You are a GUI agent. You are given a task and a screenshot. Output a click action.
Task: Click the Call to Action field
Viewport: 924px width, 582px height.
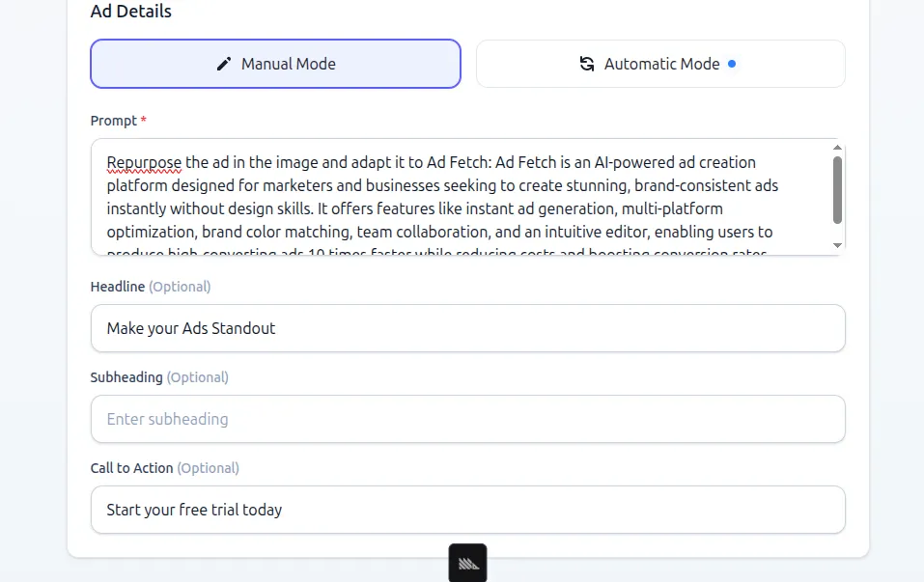click(468, 510)
